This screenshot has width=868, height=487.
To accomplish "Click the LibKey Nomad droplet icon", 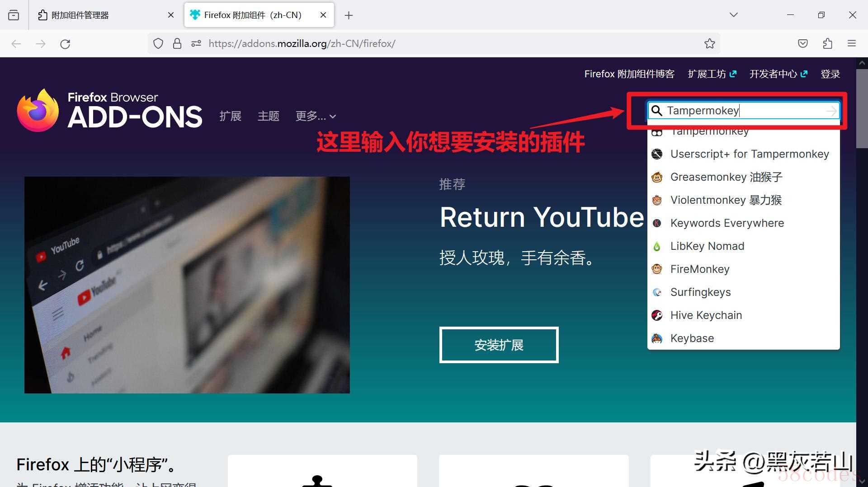I will coord(657,246).
